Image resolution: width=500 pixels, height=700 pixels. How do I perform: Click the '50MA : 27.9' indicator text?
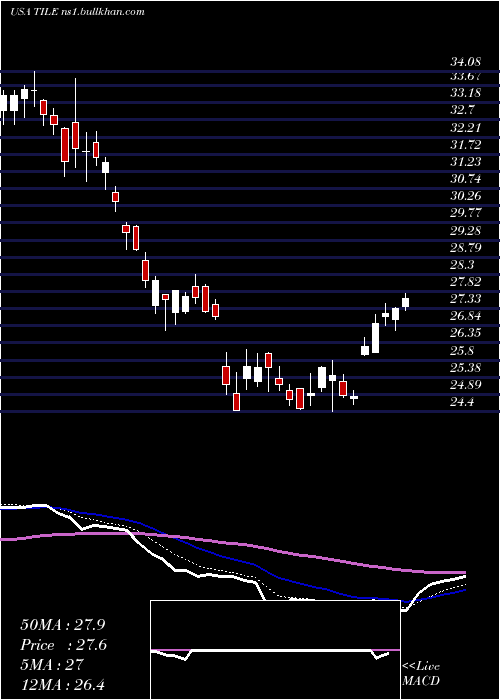(63, 625)
